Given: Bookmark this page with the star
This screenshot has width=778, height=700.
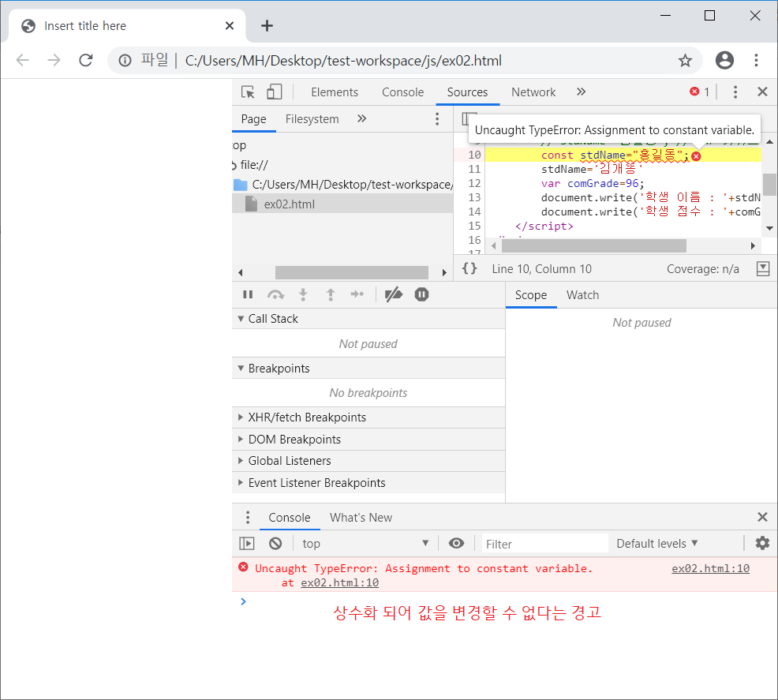Looking at the screenshot, I should click(x=685, y=61).
